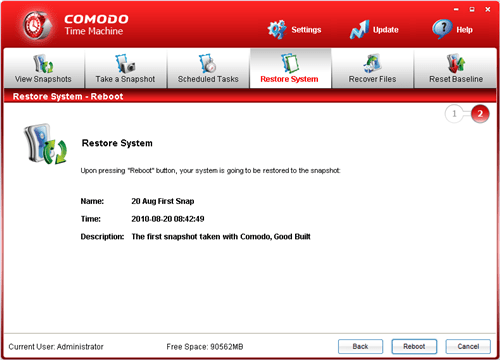Switch to the Reset Baseline tab label
This screenshot has width=500, height=360.
pos(456,79)
